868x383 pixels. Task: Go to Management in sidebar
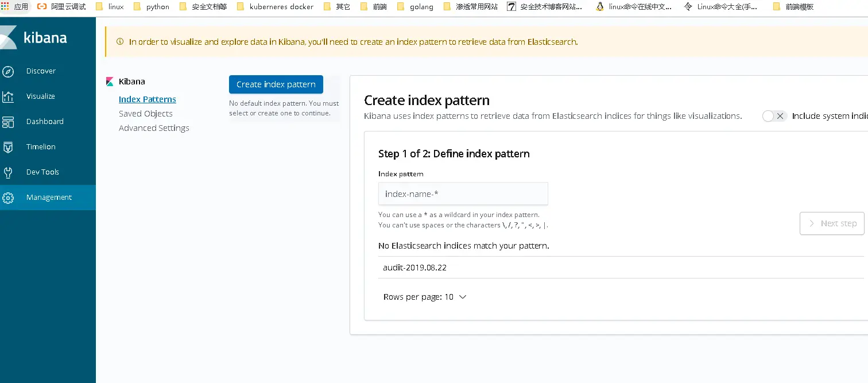click(49, 198)
